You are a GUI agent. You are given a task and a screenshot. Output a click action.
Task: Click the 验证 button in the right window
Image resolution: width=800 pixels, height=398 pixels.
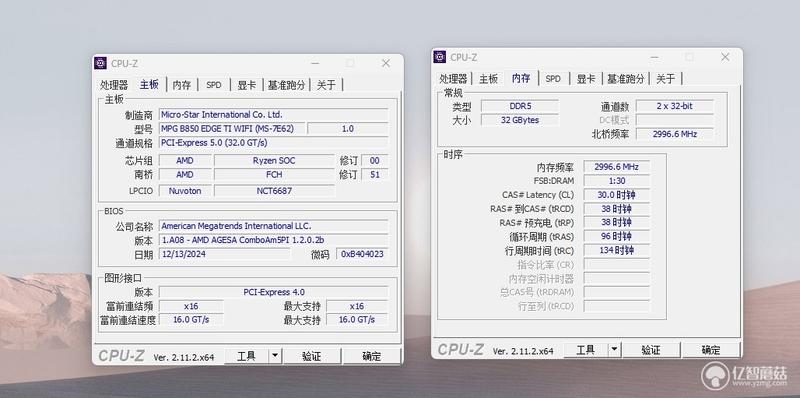[651, 350]
